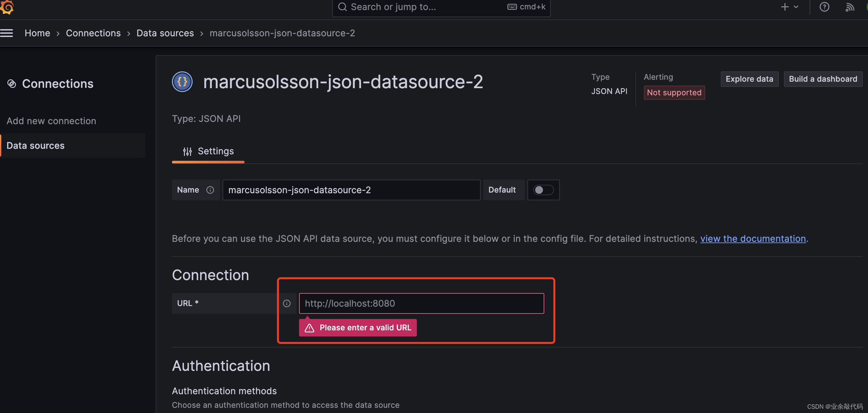Open the hamburger navigation menu
The height and width of the screenshot is (413, 868).
pyautogui.click(x=7, y=33)
